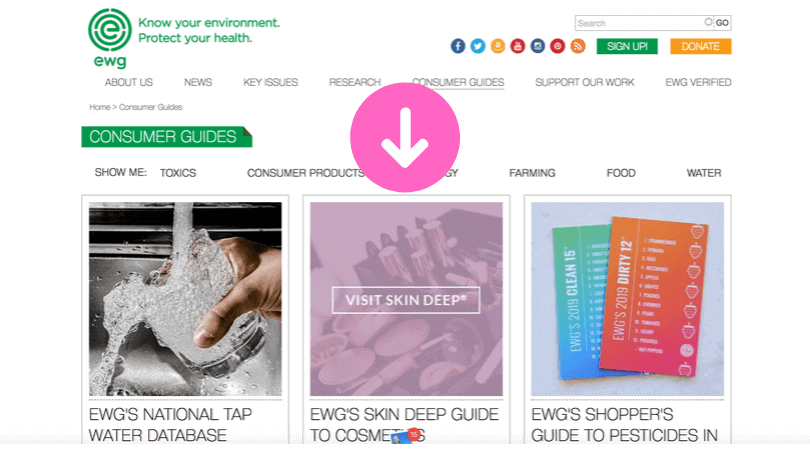The width and height of the screenshot is (810, 450).
Task: Filter guides by TOXICS
Action: pos(178,173)
